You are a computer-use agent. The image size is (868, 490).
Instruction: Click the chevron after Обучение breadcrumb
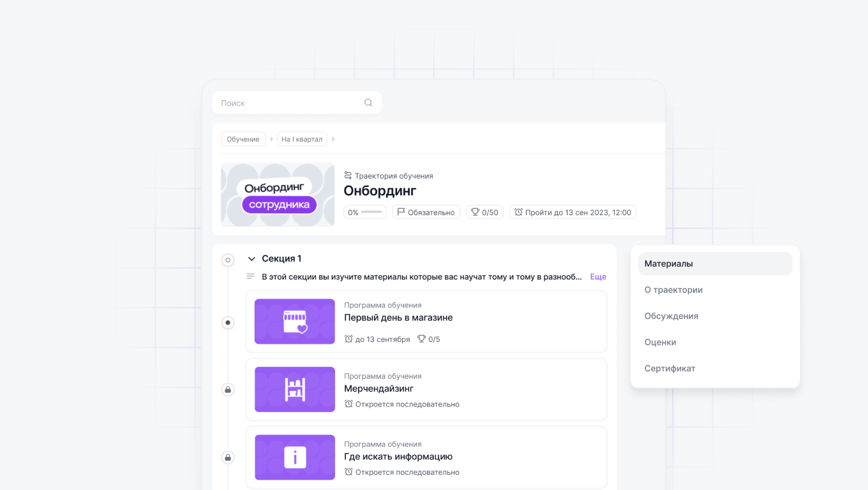[271, 139]
